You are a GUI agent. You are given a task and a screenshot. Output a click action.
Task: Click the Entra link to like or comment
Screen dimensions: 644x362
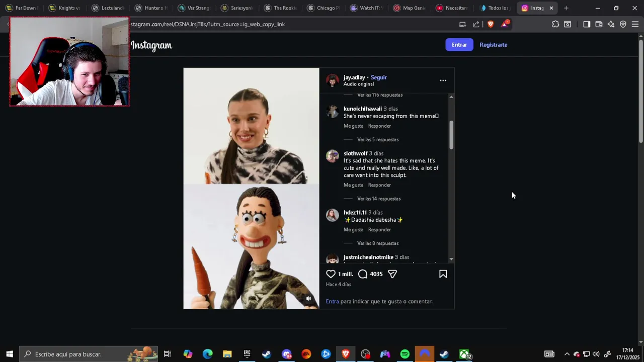point(332,302)
